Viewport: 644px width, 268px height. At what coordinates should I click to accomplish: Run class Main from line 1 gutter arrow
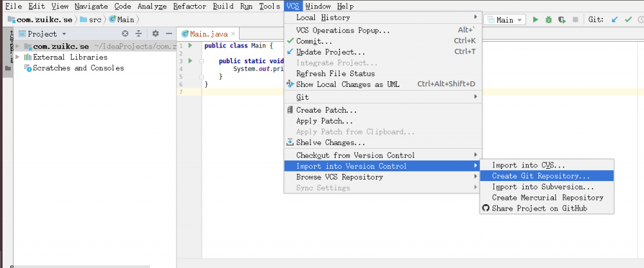[x=190, y=45]
